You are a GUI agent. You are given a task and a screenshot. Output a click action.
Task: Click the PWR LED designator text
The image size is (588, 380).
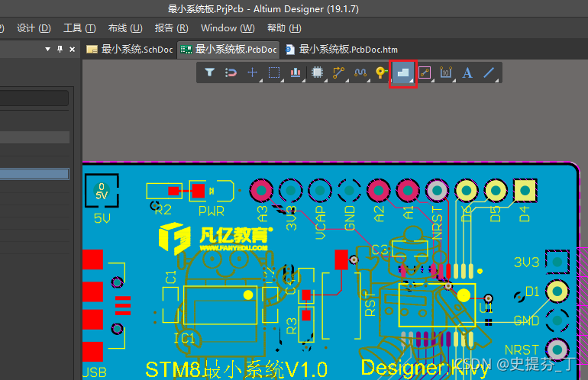212,211
